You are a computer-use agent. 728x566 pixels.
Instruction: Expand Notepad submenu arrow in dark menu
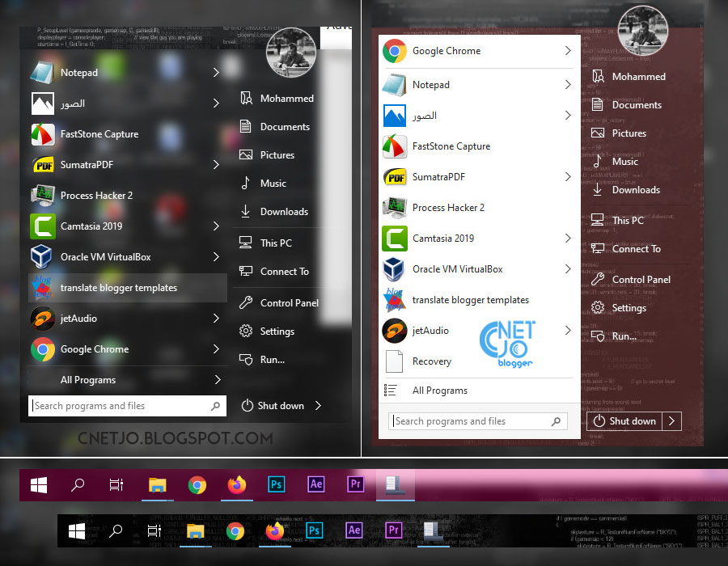pos(216,73)
